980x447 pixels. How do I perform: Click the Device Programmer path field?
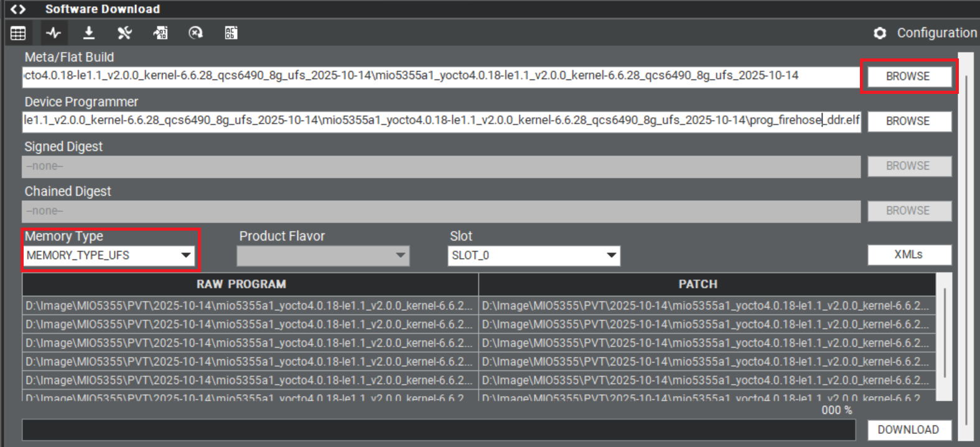pos(441,121)
